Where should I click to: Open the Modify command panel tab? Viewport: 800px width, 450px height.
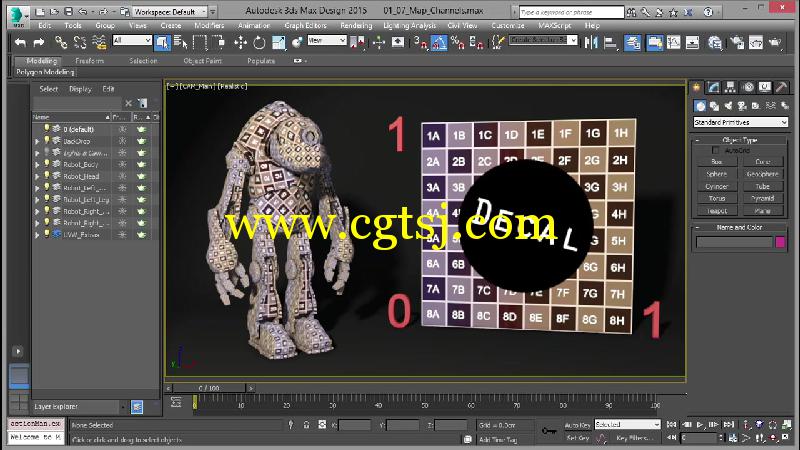click(713, 87)
